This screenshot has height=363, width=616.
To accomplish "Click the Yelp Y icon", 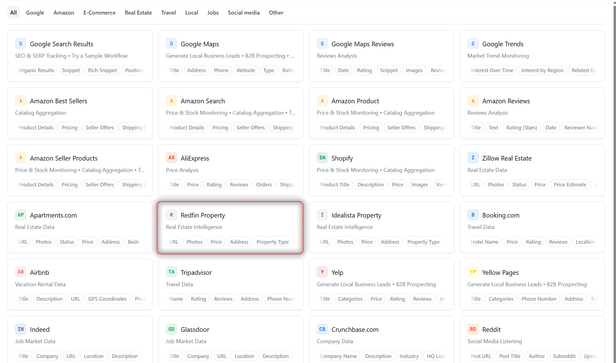I will [322, 272].
